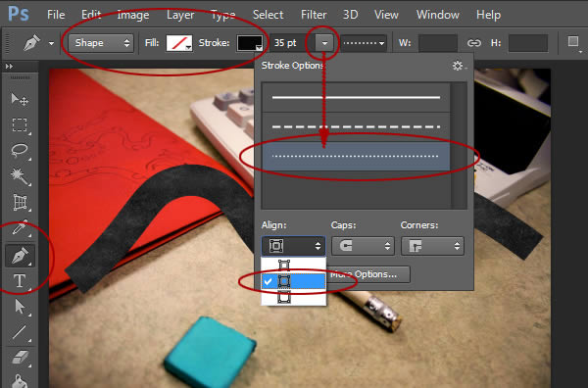Open the Corners dropdown
The height and width of the screenshot is (388, 588).
[x=432, y=246]
